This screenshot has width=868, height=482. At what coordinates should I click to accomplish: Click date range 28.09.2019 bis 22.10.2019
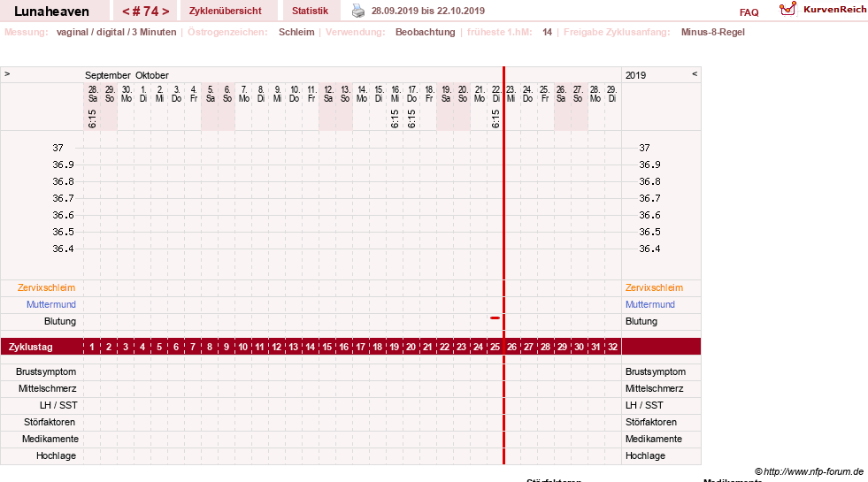click(x=428, y=11)
